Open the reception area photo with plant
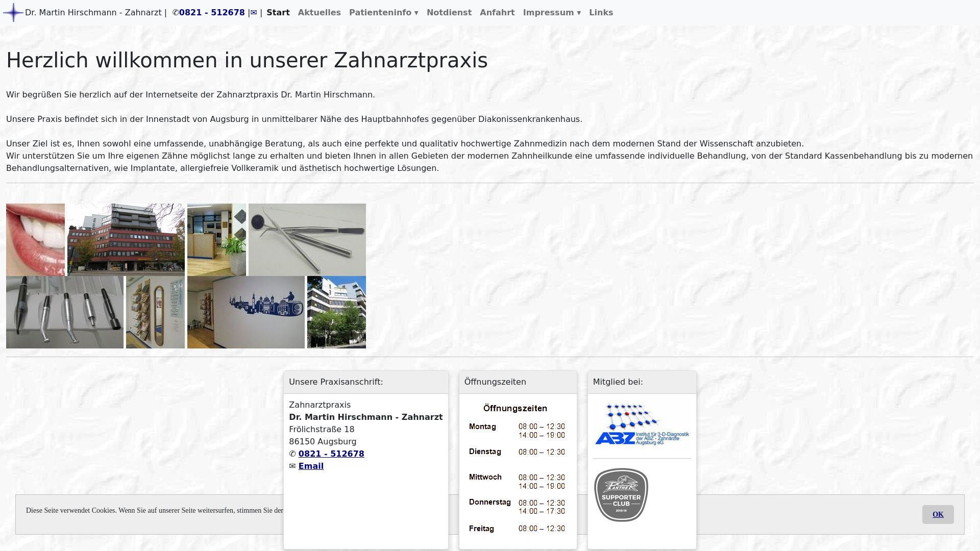Viewport: 980px width, 551px height. pos(216,240)
